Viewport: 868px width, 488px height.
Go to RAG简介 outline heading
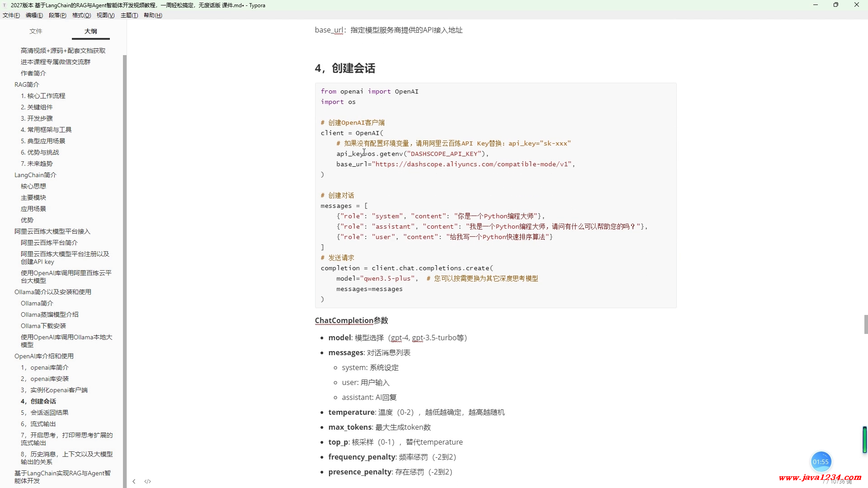27,84
